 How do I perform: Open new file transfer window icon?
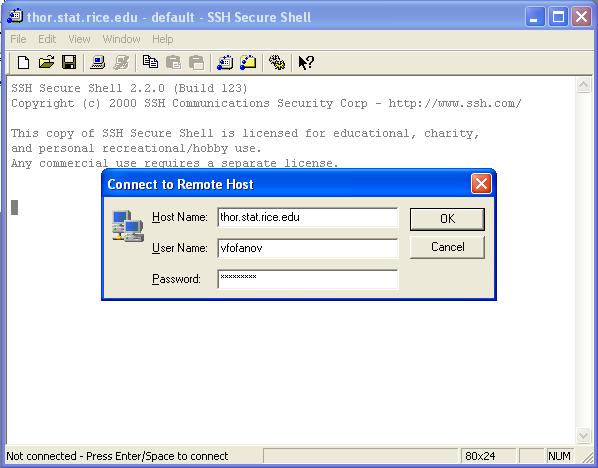(x=248, y=63)
